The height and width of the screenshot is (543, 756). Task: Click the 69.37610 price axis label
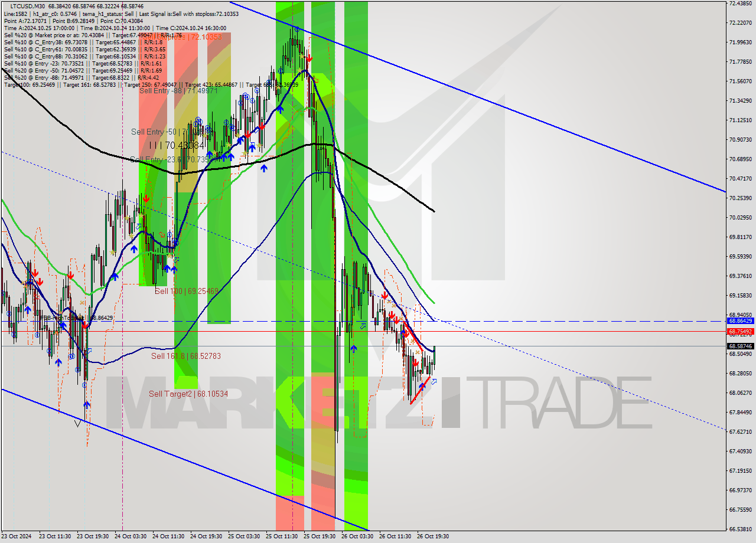click(740, 276)
